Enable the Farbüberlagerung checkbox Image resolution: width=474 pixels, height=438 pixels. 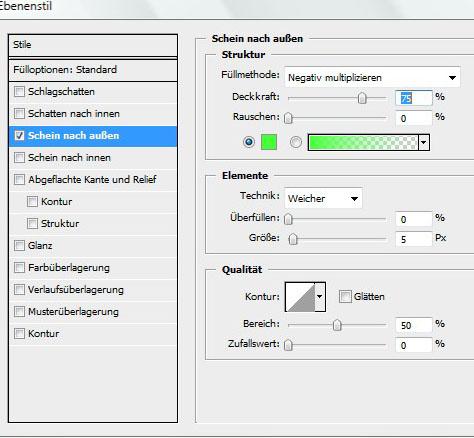pos(19,267)
